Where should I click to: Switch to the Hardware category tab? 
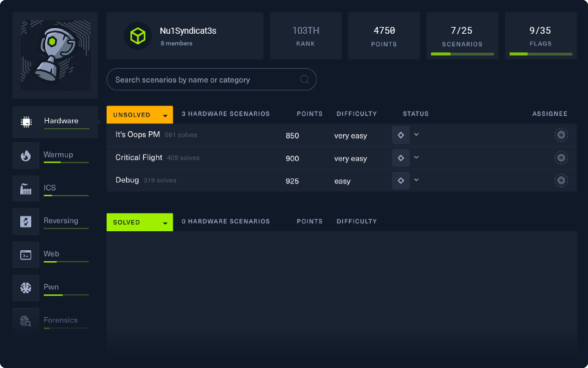tap(55, 122)
